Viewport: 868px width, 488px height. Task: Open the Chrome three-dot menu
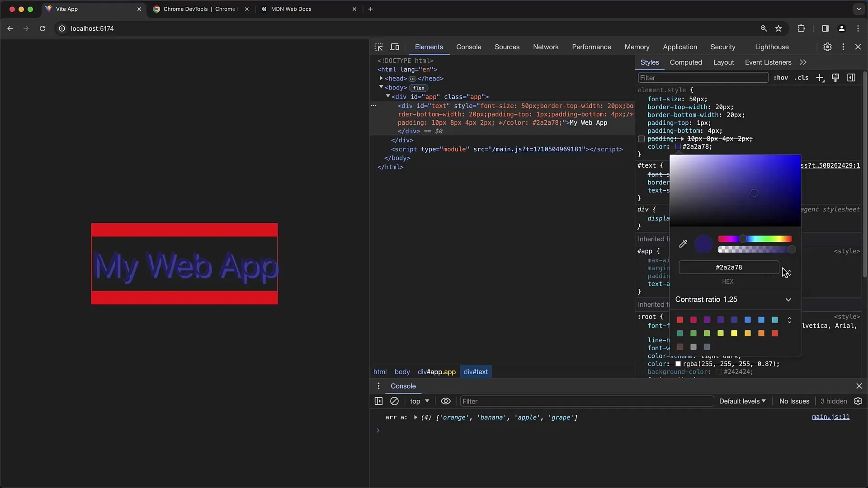[x=858, y=28]
